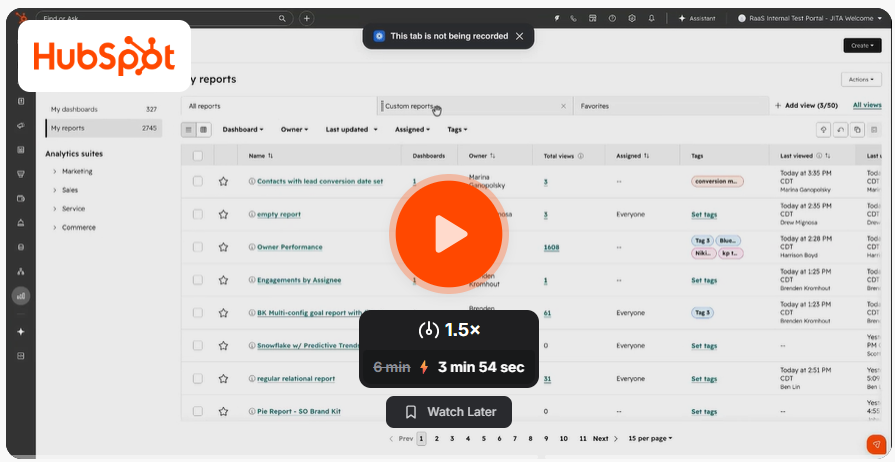This screenshot has width=895, height=462.
Task: Tick checkbox for Snowflake w/ Predictive Trends row
Action: [x=197, y=346]
